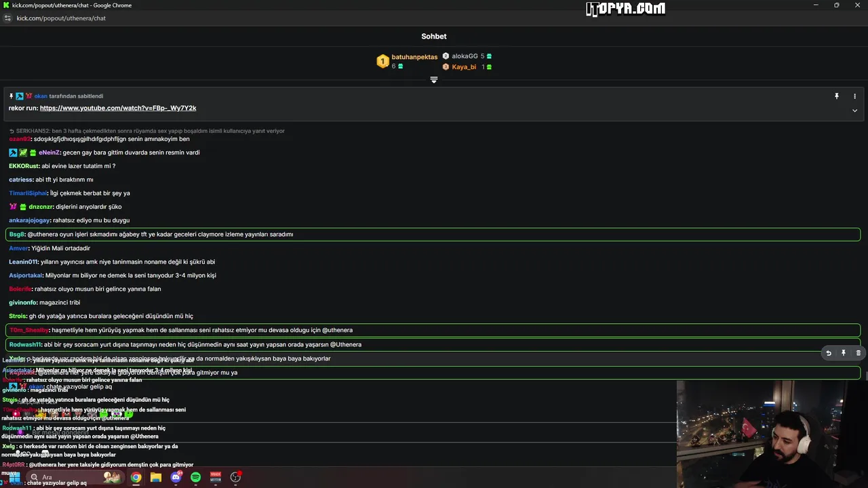Click username before 'magazinci tribi' Kick message
Viewport: 868px width, 488px height.
click(x=22, y=302)
